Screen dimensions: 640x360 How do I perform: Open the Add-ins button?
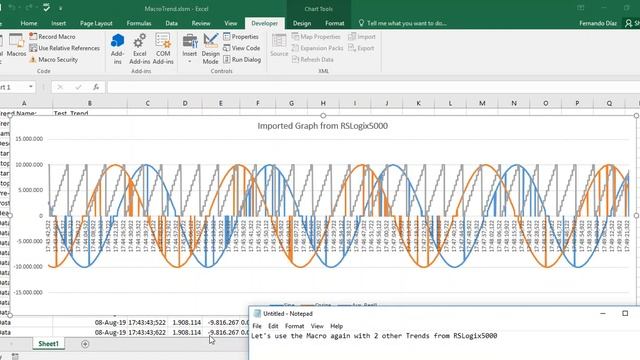[117, 49]
